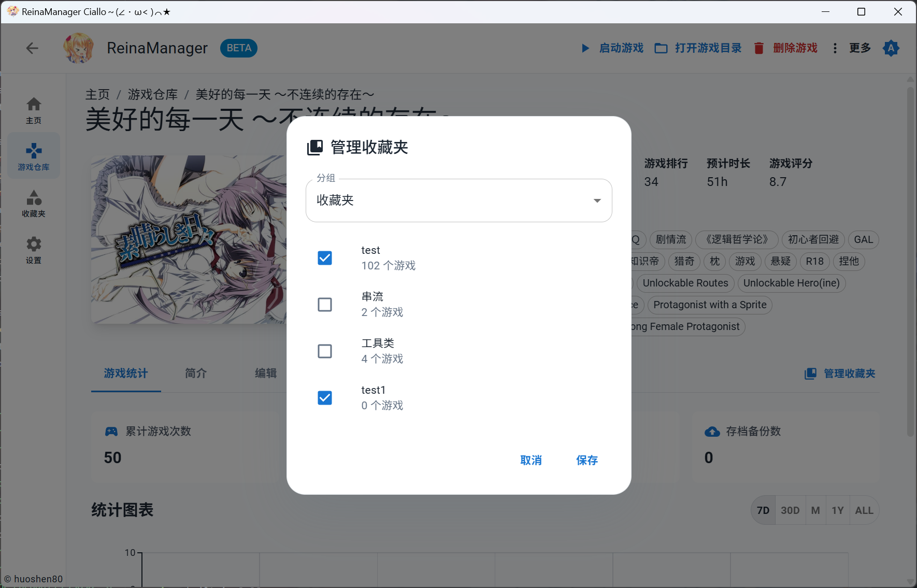Click the 游戏评分 value 8.7
917x588 pixels.
pyautogui.click(x=778, y=182)
